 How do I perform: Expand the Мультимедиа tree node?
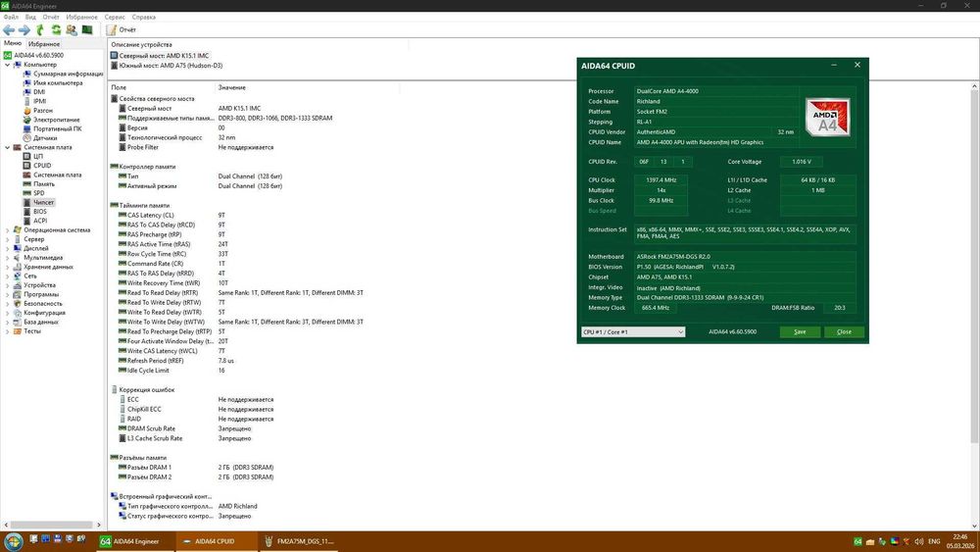[8, 258]
